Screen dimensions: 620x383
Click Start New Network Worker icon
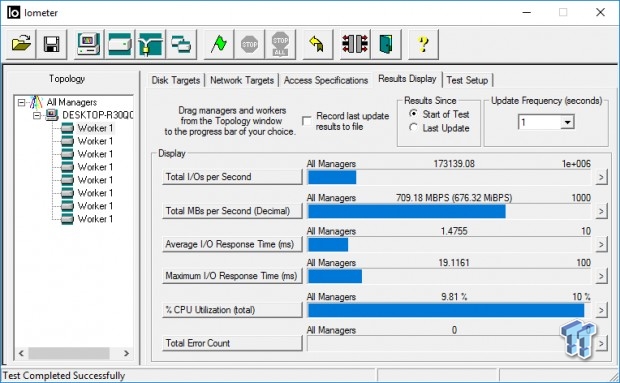click(x=151, y=44)
